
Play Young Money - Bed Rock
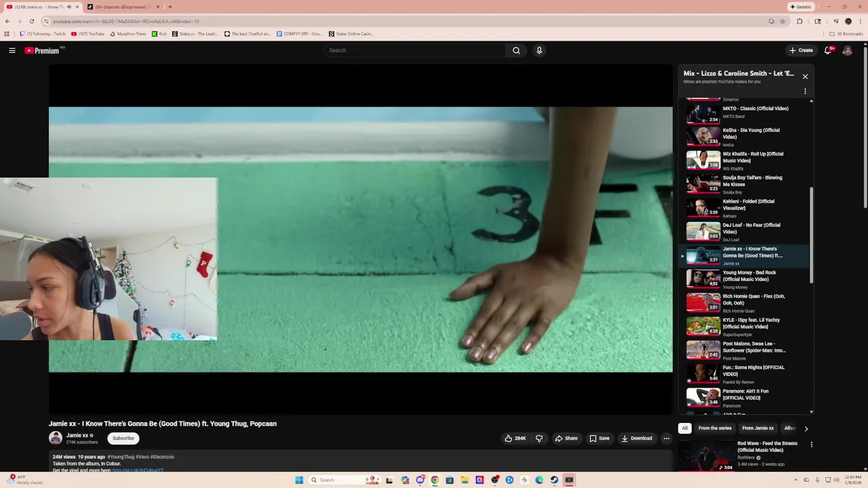(x=746, y=279)
